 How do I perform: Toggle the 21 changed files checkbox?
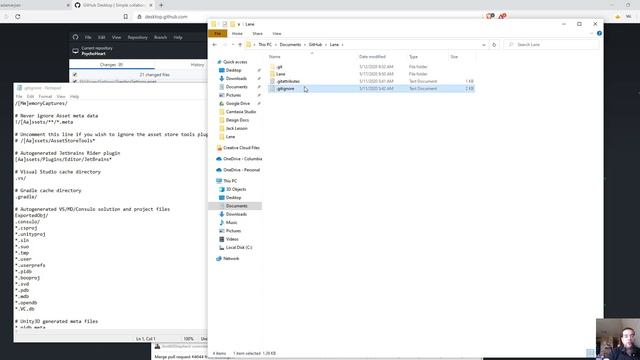[74, 75]
